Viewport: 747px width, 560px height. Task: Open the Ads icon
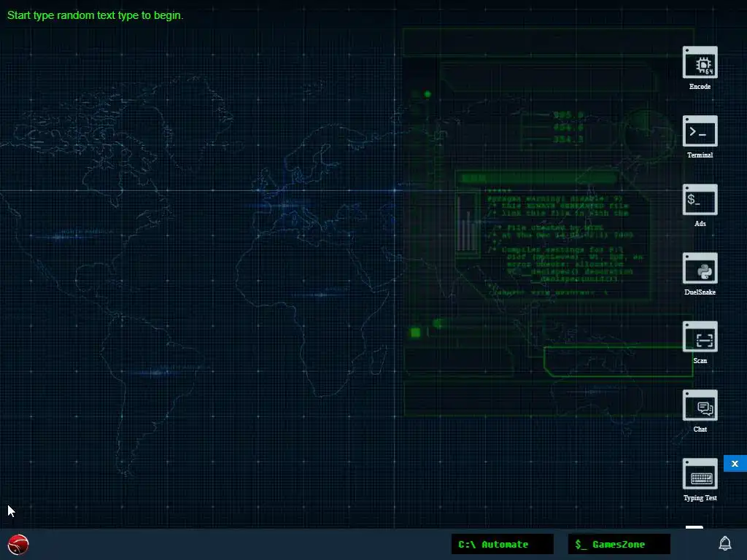700,200
